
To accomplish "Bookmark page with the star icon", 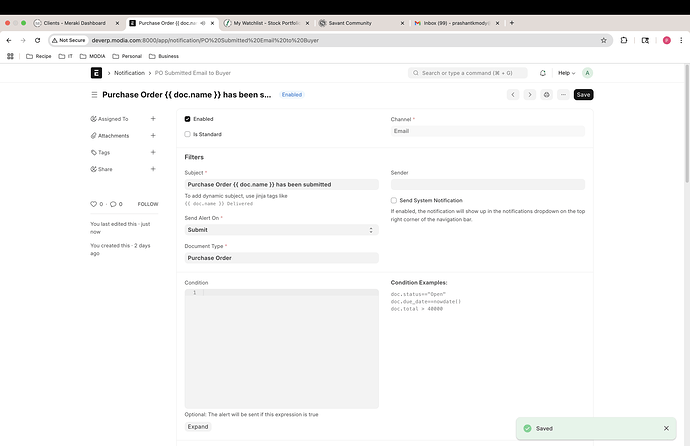I will tap(604, 40).
